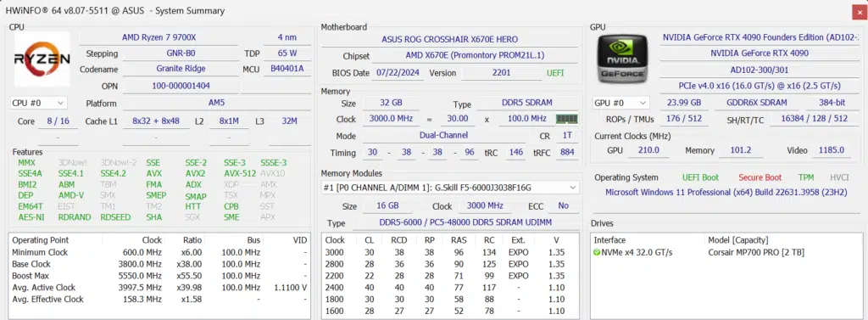Click the 8 / 16 core count field
The image size is (868, 320).
coord(58,121)
